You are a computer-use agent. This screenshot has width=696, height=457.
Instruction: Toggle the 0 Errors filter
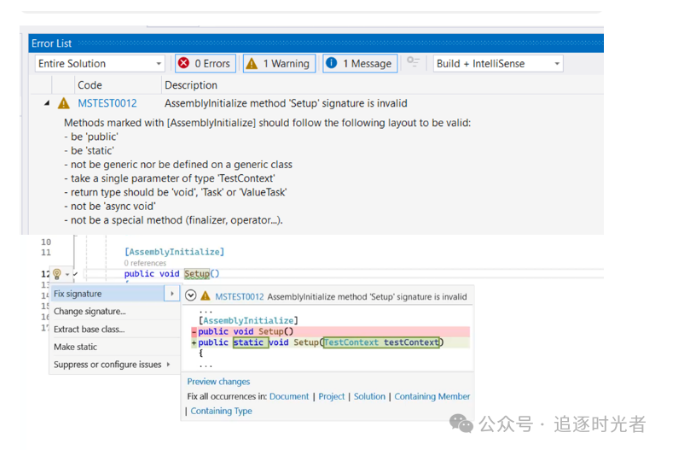pos(205,63)
